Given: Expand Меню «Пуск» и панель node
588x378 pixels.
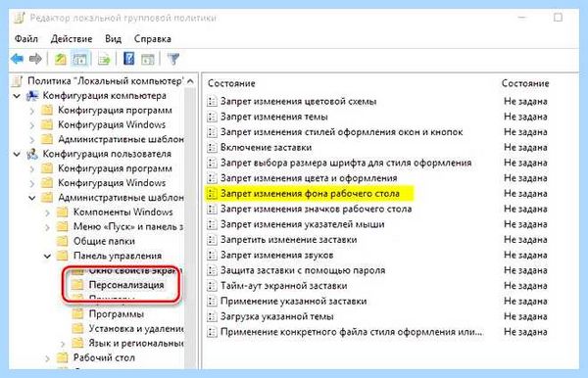Looking at the screenshot, I should [48, 227].
